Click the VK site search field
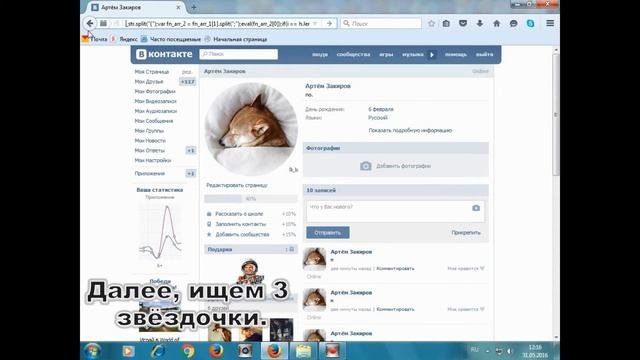This screenshot has height=360, width=640. coord(239,54)
